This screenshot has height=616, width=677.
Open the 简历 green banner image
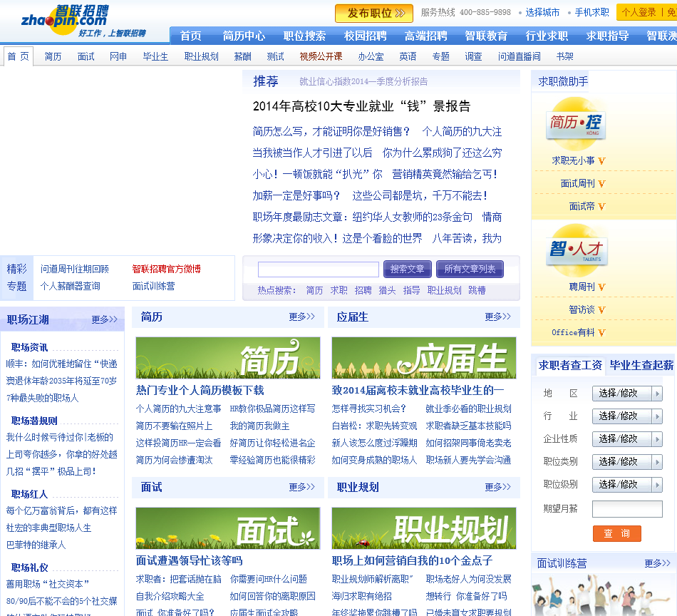(x=228, y=358)
